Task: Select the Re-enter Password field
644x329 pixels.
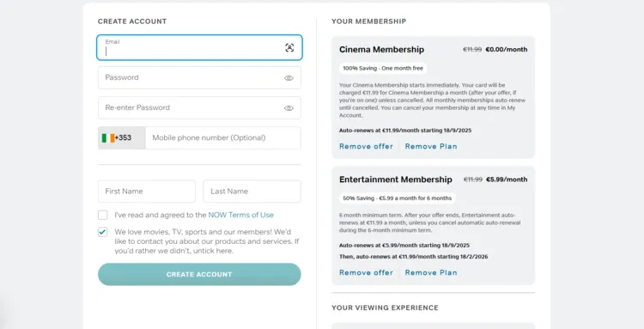Action: click(199, 107)
